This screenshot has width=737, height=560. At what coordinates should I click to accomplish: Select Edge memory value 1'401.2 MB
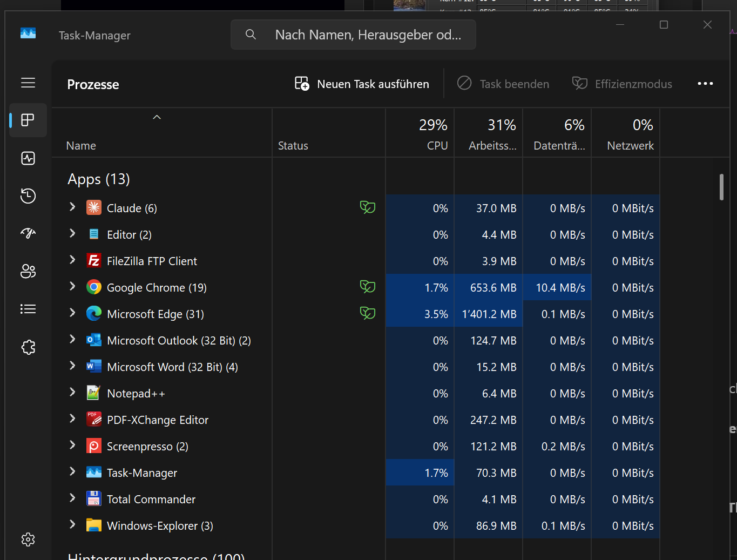(489, 314)
